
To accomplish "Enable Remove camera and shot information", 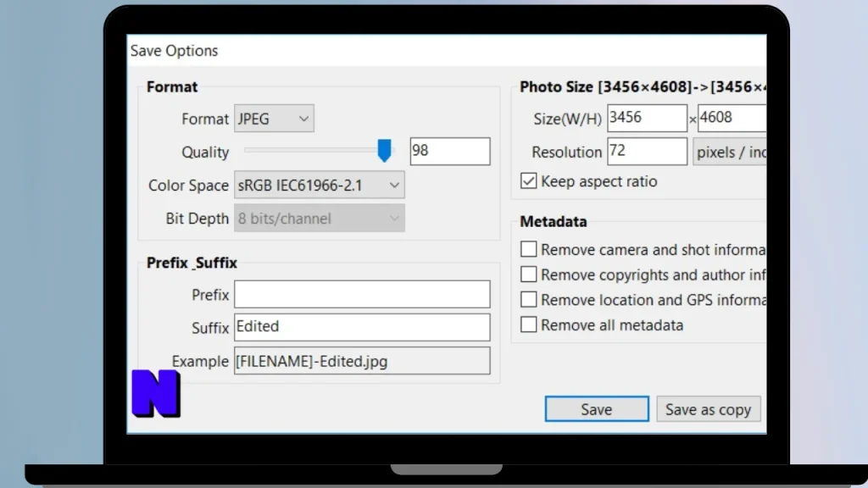I will 529,249.
